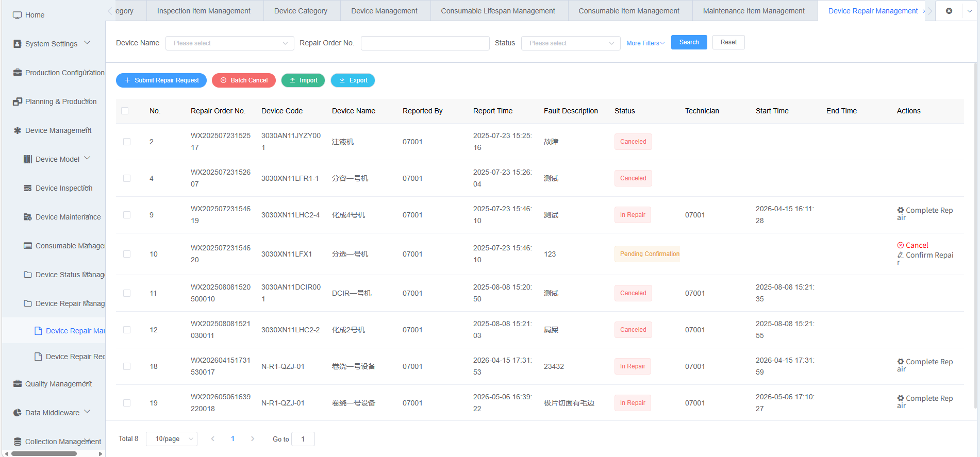
Task: Click the Export button
Action: point(353,80)
